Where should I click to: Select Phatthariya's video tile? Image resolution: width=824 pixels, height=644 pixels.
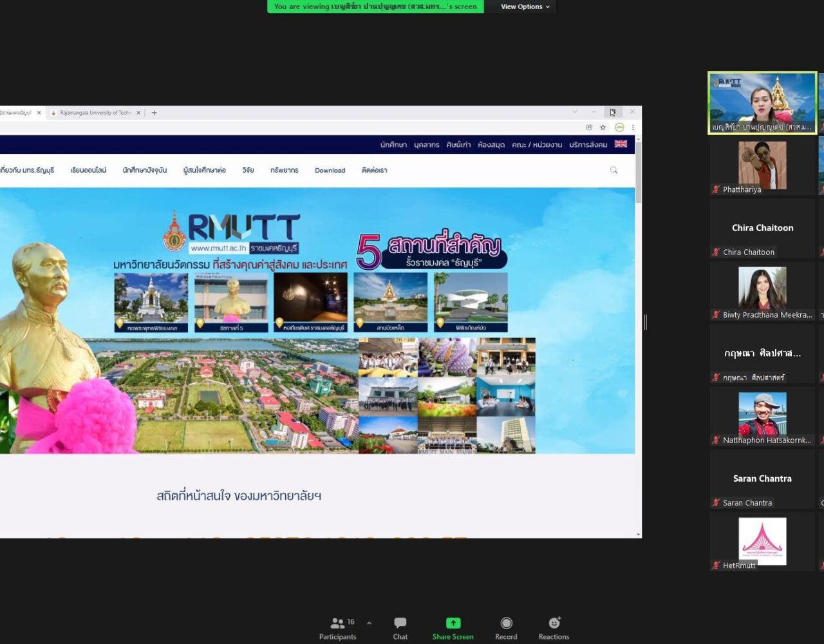[x=762, y=166]
